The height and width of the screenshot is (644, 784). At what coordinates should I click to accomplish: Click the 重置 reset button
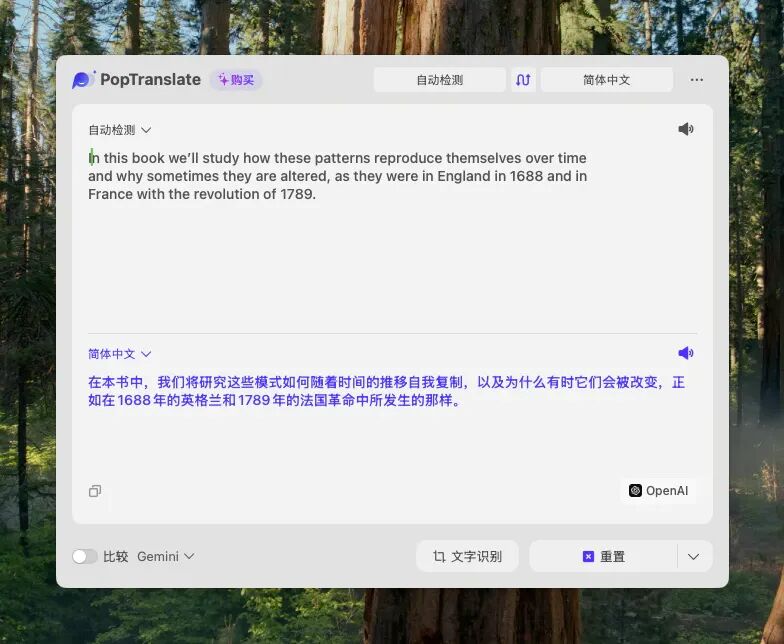pyautogui.click(x=604, y=556)
